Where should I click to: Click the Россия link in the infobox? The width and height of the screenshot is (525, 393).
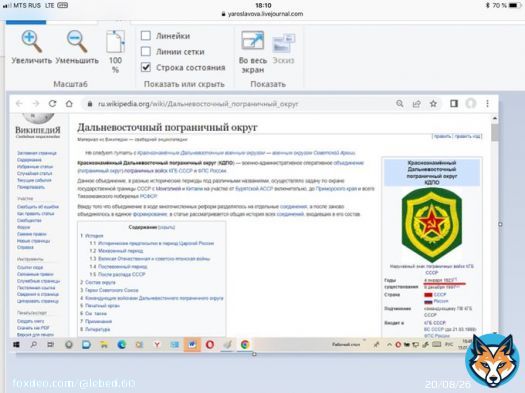[x=441, y=301]
